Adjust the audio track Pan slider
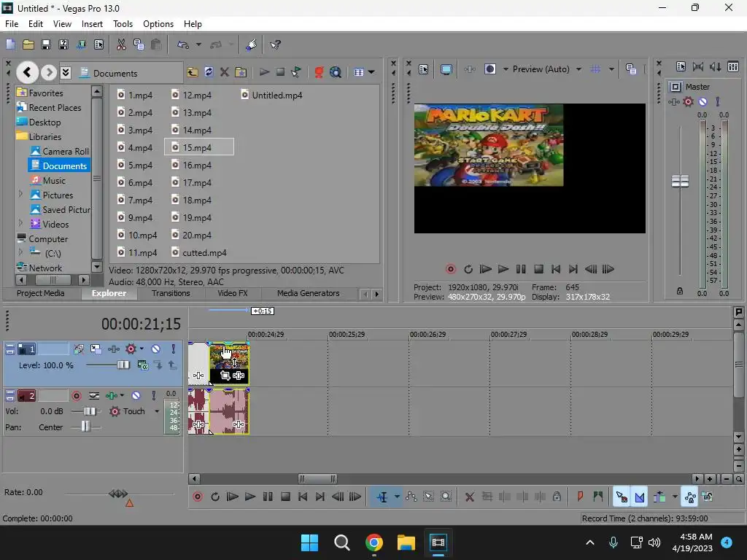 tap(85, 427)
